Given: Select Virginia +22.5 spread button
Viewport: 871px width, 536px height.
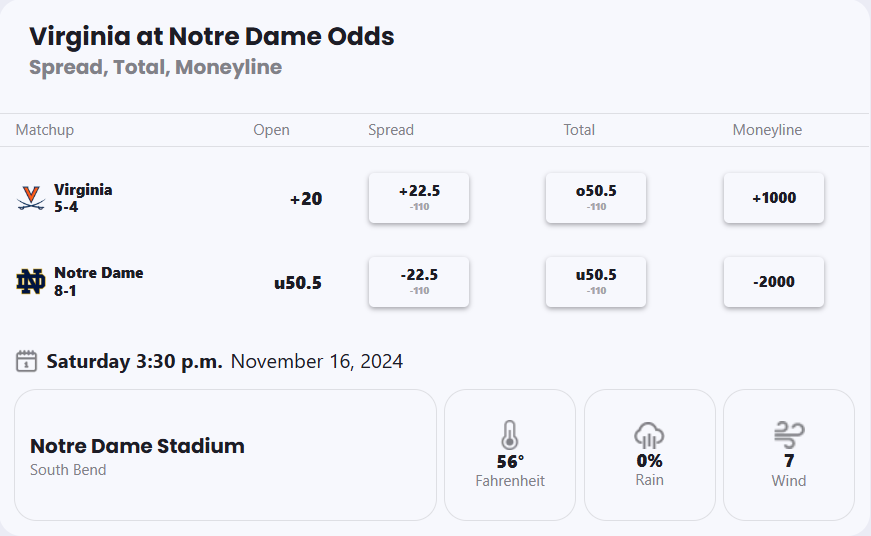Looking at the screenshot, I should pyautogui.click(x=419, y=198).
